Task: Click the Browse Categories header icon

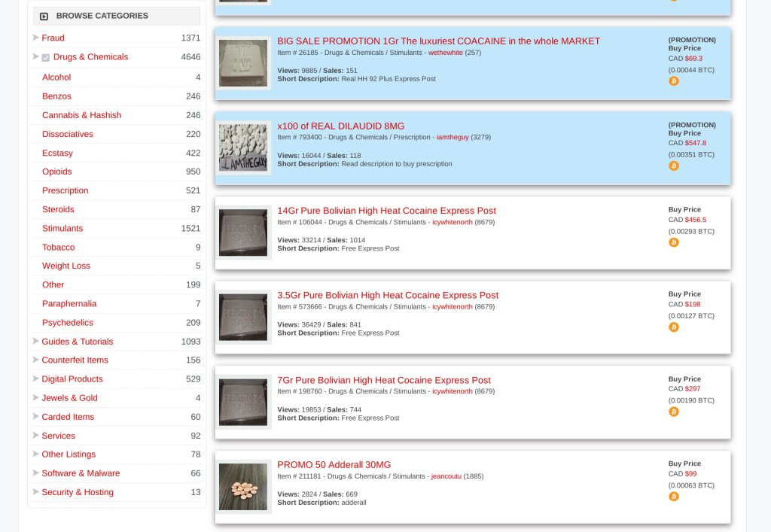Action: coord(44,16)
